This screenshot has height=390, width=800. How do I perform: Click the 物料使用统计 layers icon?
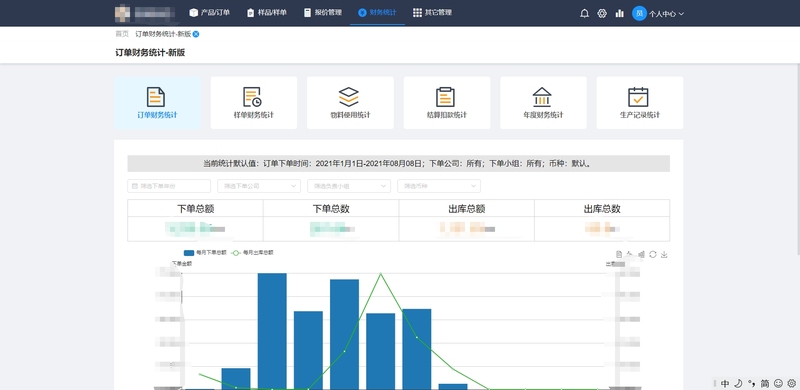[x=349, y=97]
